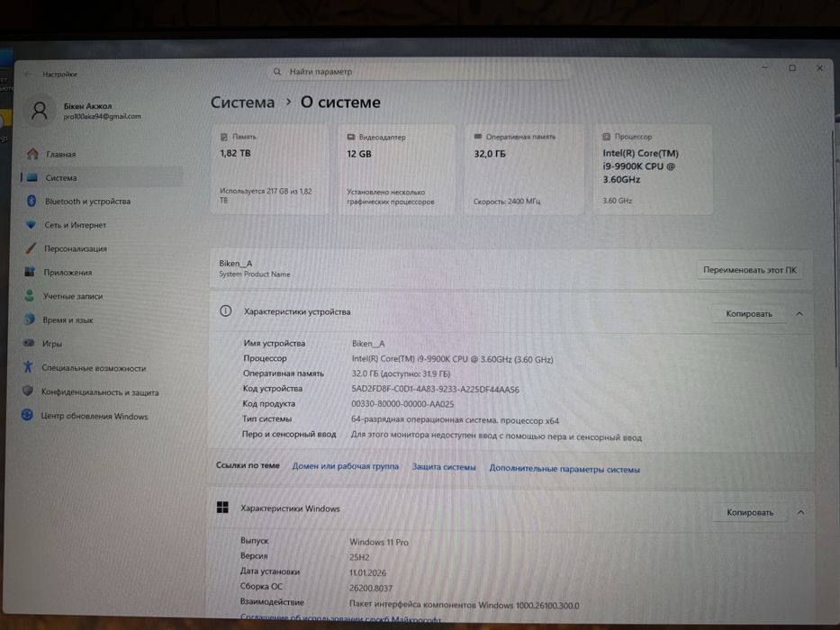
Task: Click product code 00330-80000-00000-AA025
Action: click(402, 404)
